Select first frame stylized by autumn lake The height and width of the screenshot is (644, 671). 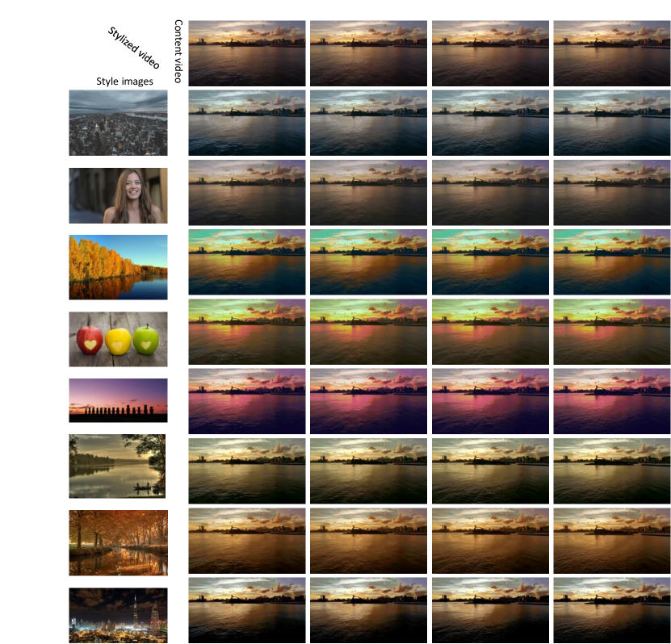click(x=247, y=262)
